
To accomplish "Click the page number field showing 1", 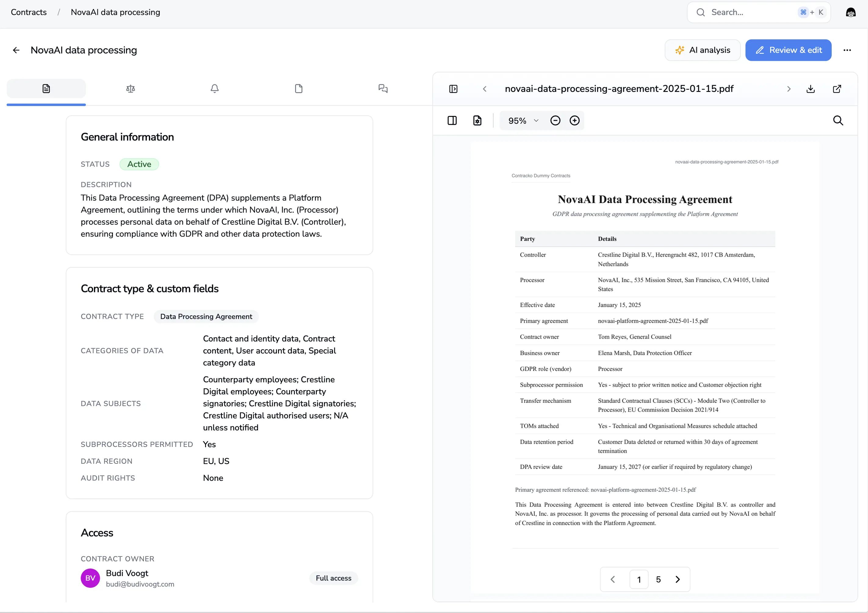I will click(639, 579).
